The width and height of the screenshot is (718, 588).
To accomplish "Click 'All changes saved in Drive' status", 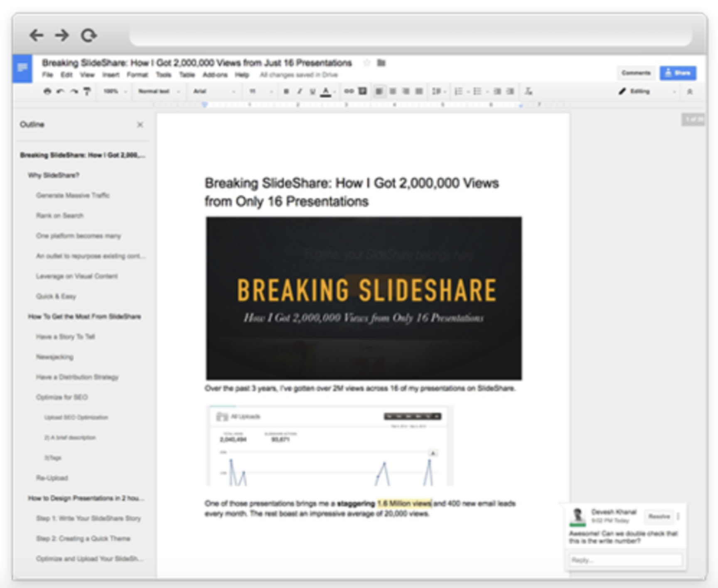I will pyautogui.click(x=299, y=75).
